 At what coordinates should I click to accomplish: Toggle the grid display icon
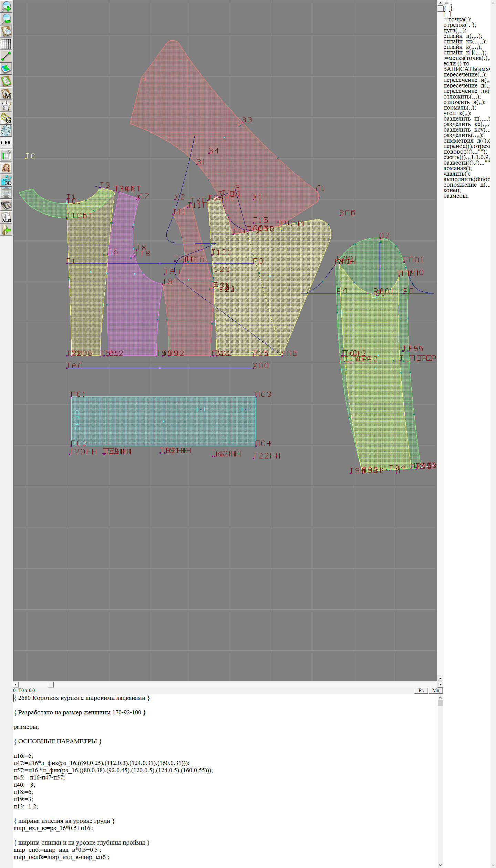coord(6,44)
